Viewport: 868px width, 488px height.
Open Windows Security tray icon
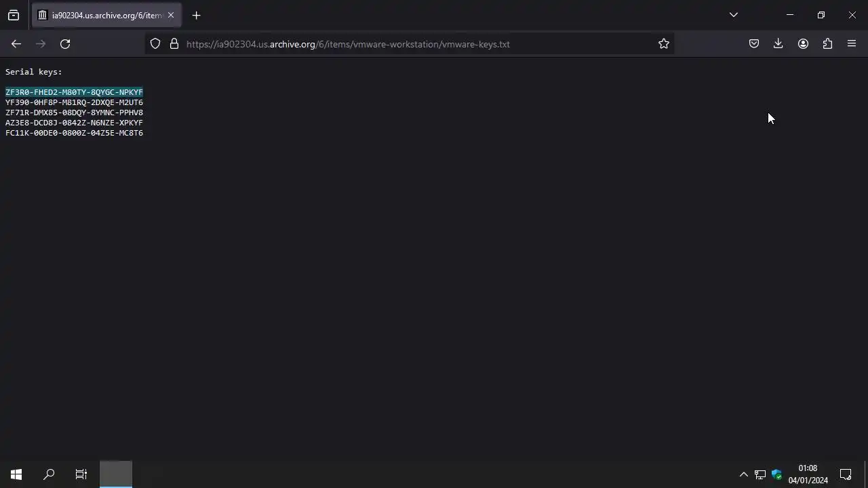coord(776,474)
